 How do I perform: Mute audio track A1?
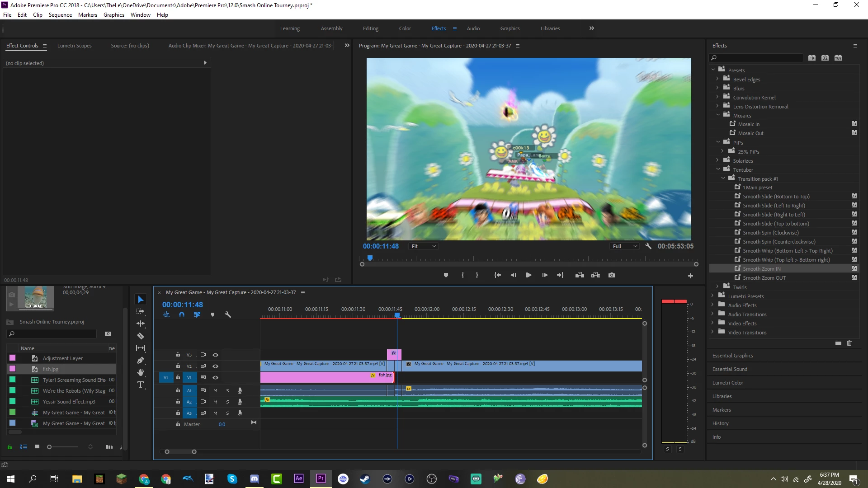click(215, 390)
